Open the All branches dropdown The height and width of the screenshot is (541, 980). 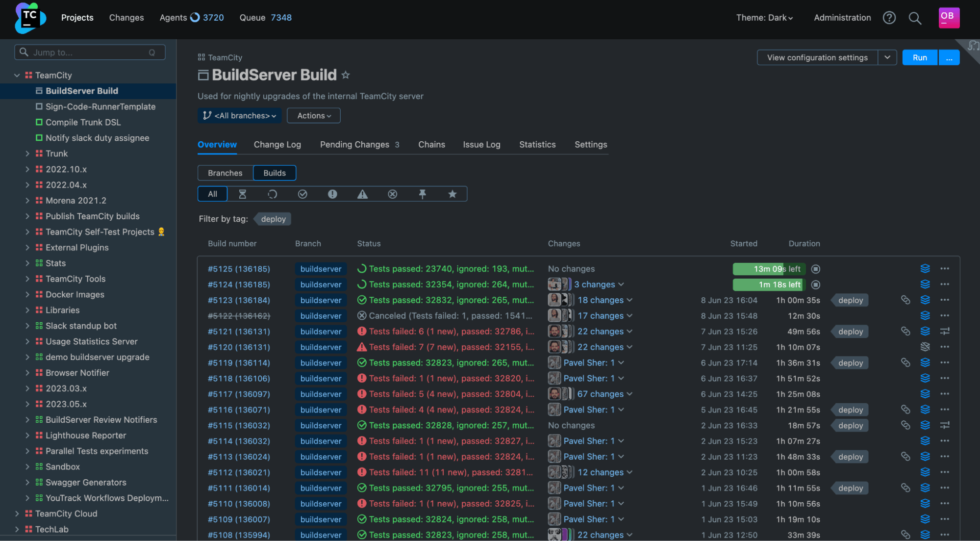[240, 116]
